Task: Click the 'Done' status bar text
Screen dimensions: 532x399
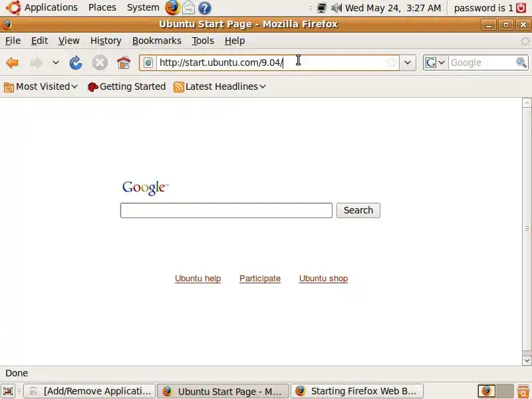Action: pyautogui.click(x=17, y=373)
